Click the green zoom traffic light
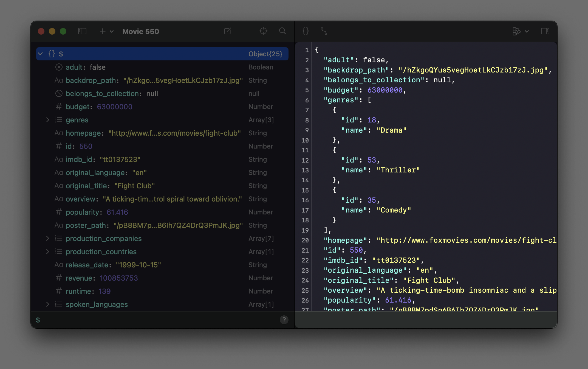 point(63,31)
